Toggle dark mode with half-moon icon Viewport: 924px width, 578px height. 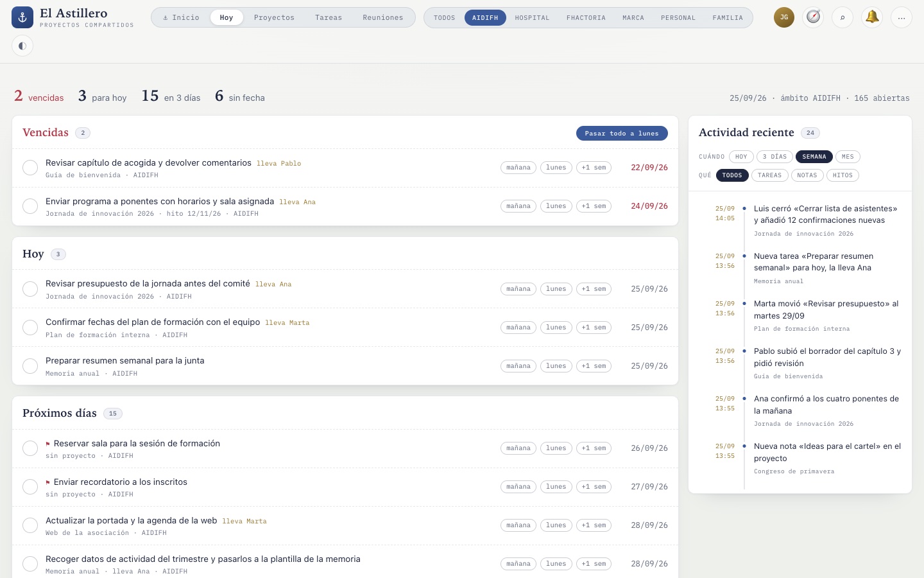point(22,46)
